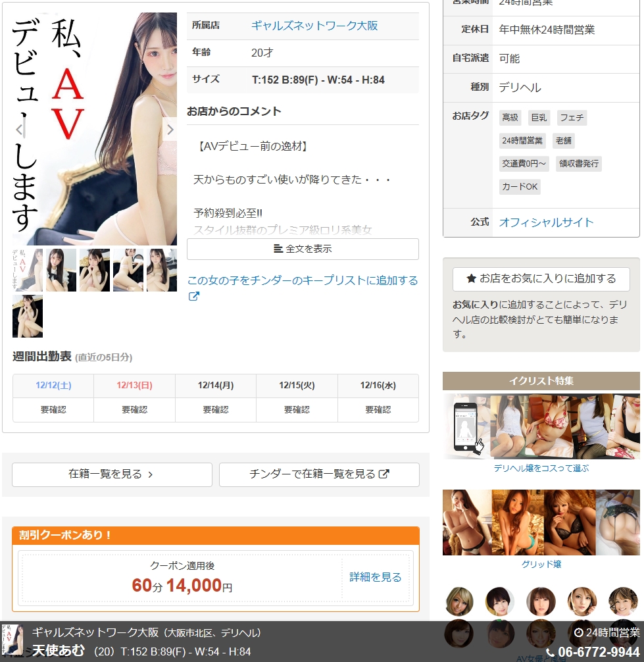Click first round avatar in actress row

tap(459, 601)
